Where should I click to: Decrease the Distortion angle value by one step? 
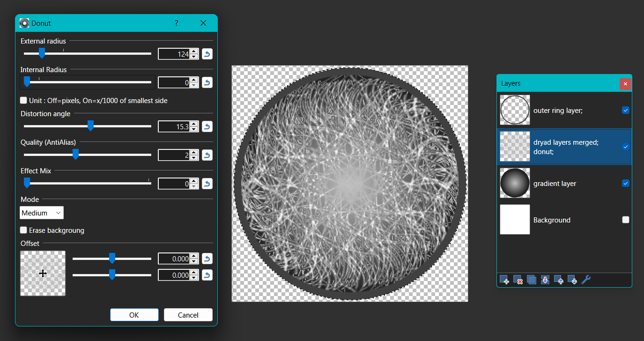pos(194,129)
